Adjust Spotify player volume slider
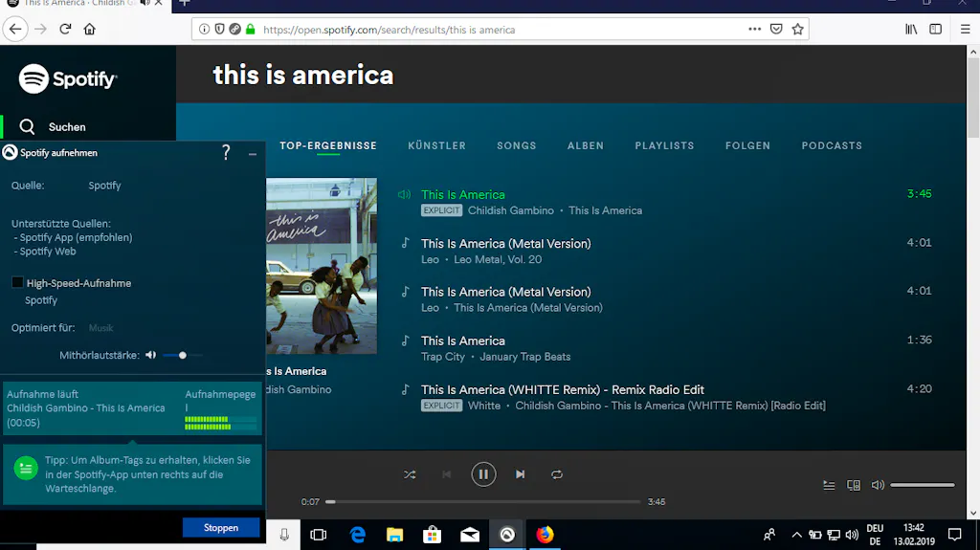Screen dimensions: 980x550 (x=923, y=485)
